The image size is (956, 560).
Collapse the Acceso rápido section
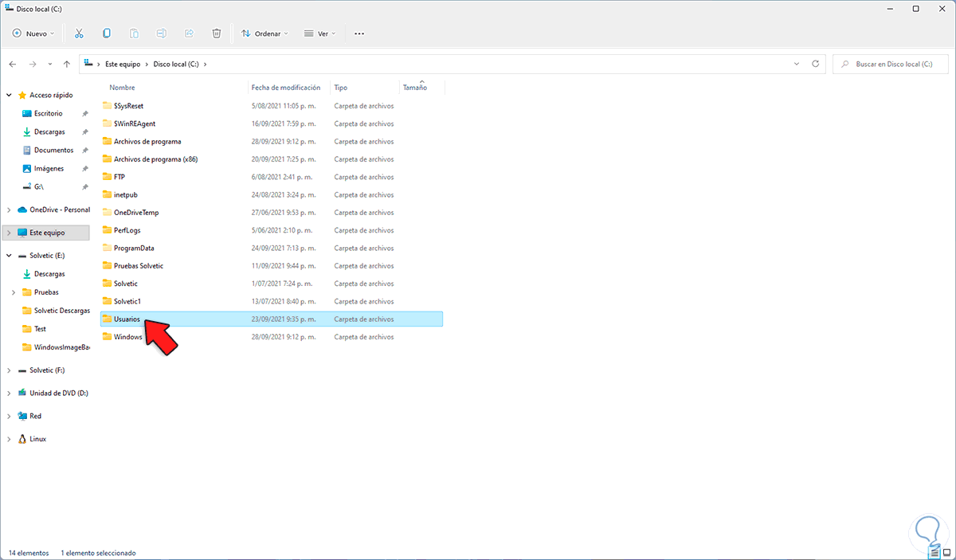(9, 95)
